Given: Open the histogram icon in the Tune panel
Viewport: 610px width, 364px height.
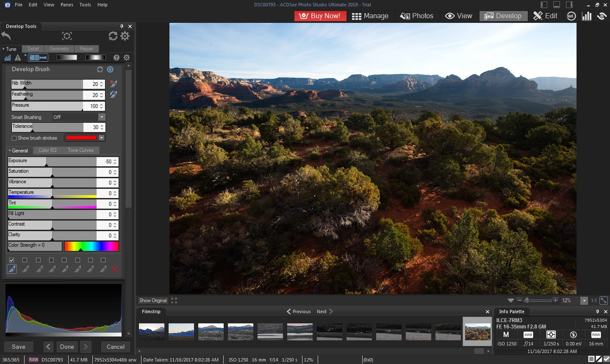Looking at the screenshot, I should [x=7, y=58].
